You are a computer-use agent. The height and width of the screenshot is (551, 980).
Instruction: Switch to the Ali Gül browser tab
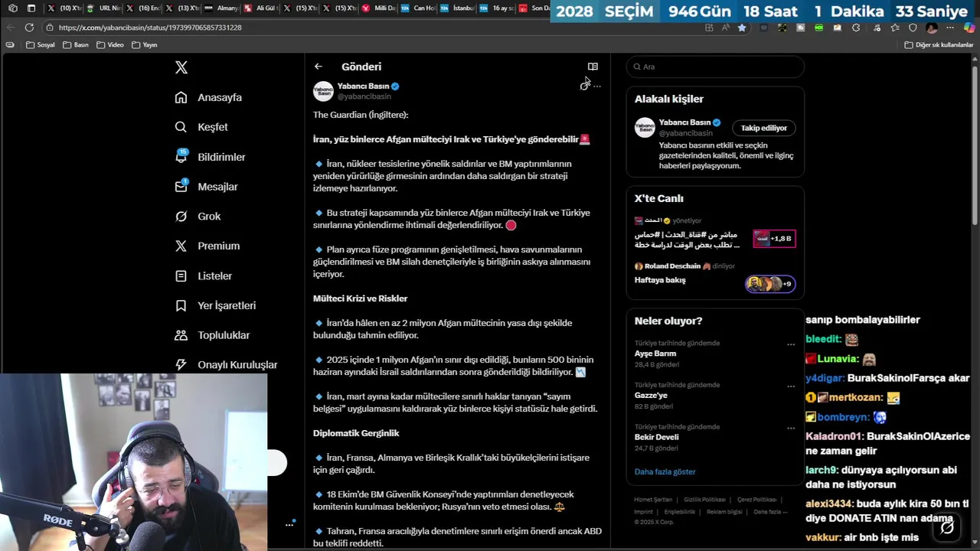[x=260, y=8]
